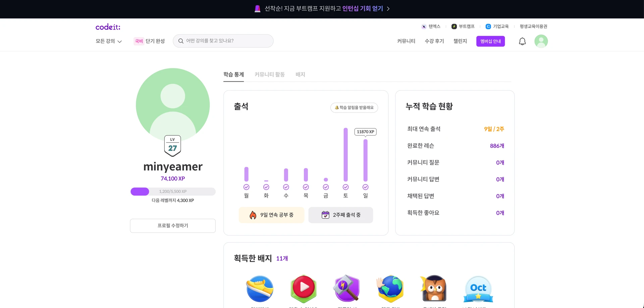Click the purple hammer badge
Screen dimensions: 644x308
click(347, 289)
